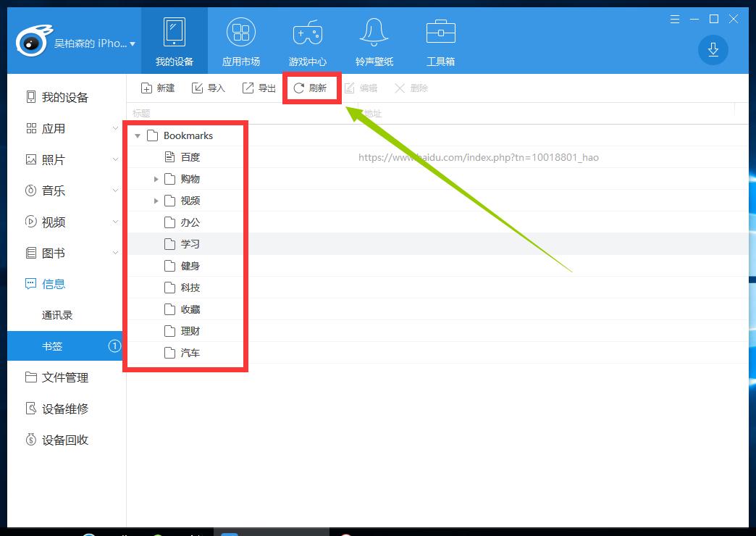Image resolution: width=756 pixels, height=536 pixels.
Task: Select the 汽车 folder
Action: click(x=182, y=353)
